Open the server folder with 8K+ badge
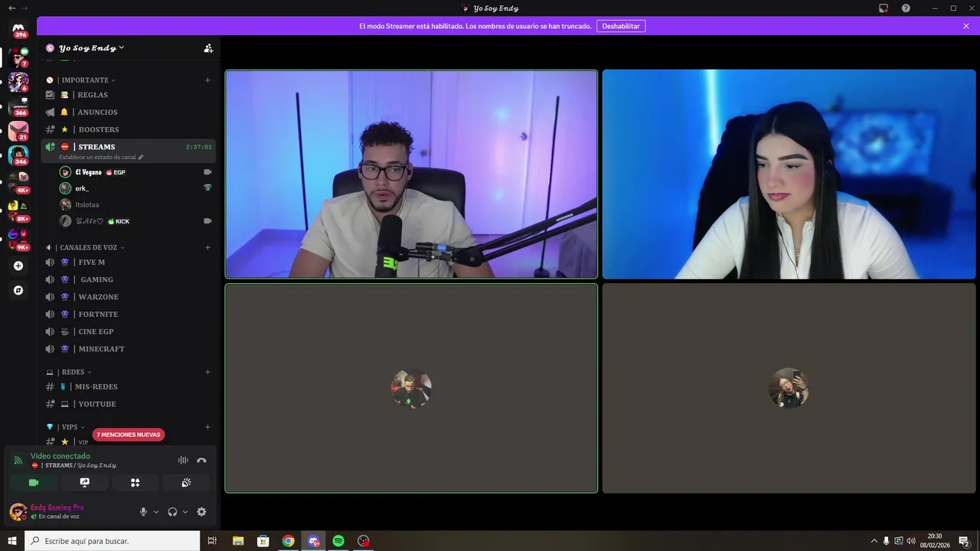The width and height of the screenshot is (980, 551). [x=18, y=210]
